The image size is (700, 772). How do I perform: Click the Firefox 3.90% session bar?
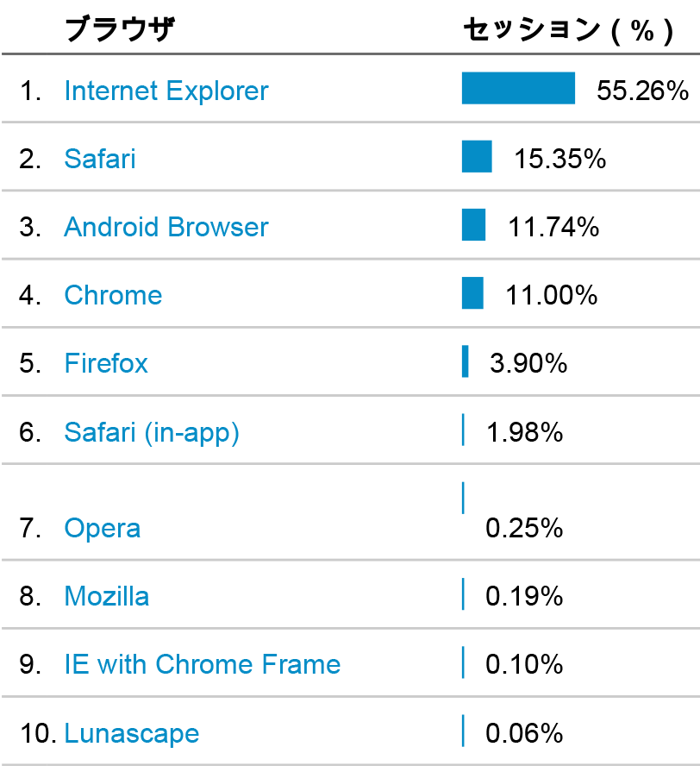(x=466, y=361)
